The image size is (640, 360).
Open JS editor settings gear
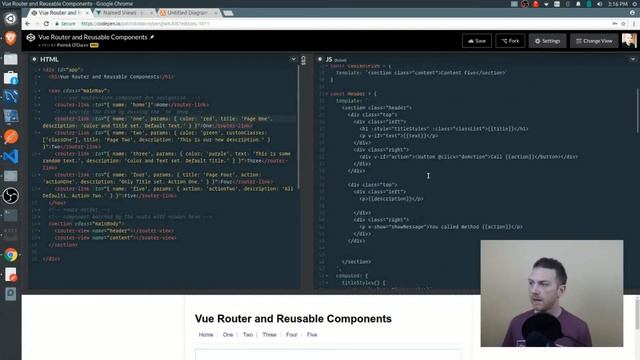[320, 59]
